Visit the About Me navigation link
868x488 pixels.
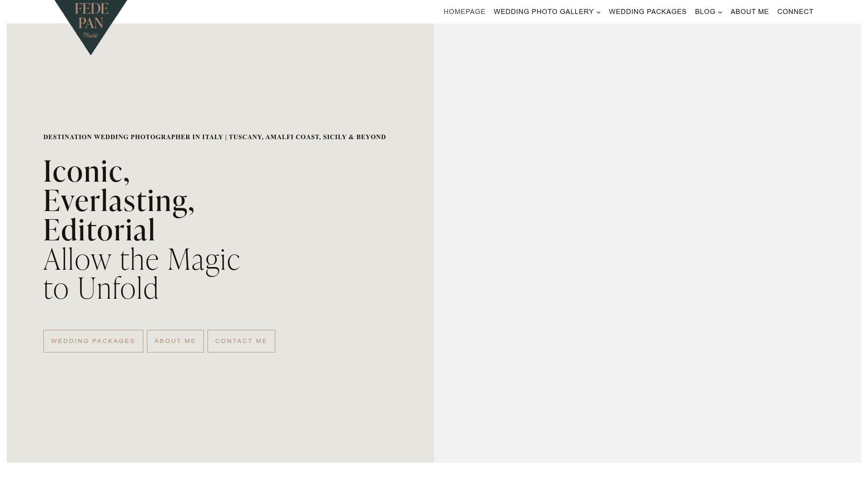(x=750, y=12)
